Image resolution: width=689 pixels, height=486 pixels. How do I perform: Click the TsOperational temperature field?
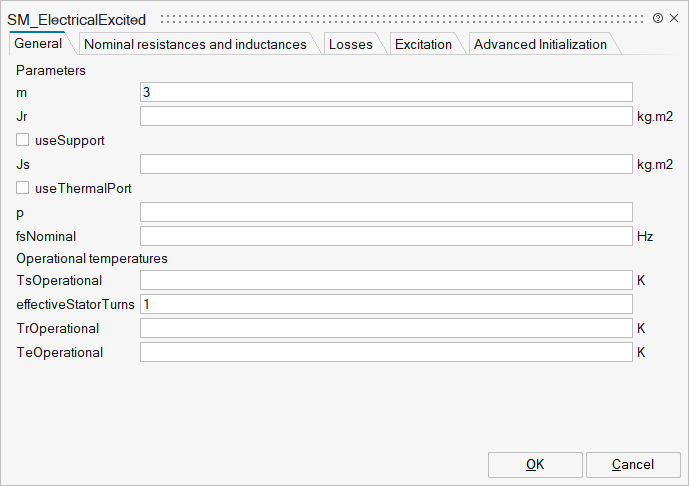[386, 280]
